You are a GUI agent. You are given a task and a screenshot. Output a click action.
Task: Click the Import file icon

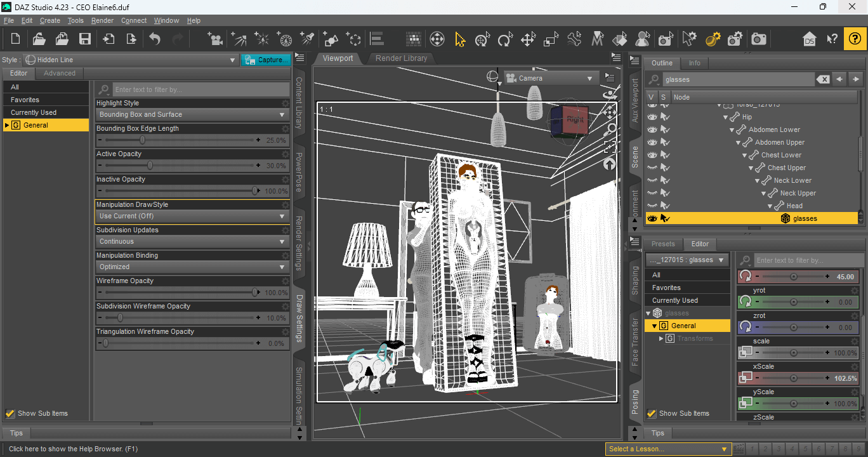(109, 39)
